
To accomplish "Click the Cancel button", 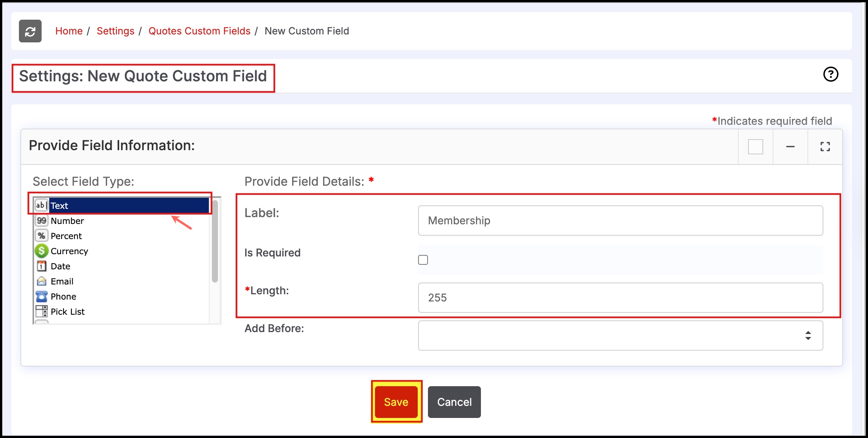I will point(454,402).
